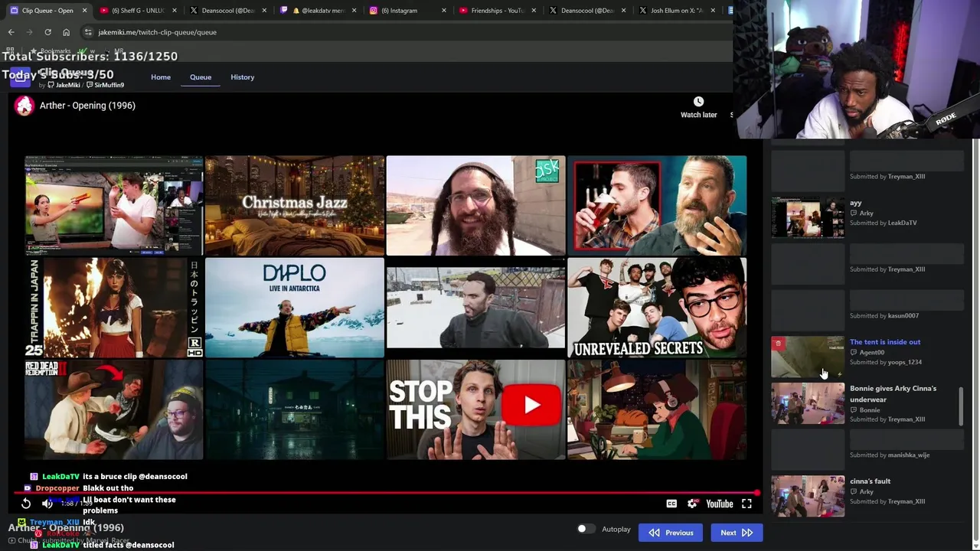Open the Christmas Jazz suggested video
The image size is (980, 551).
[295, 205]
